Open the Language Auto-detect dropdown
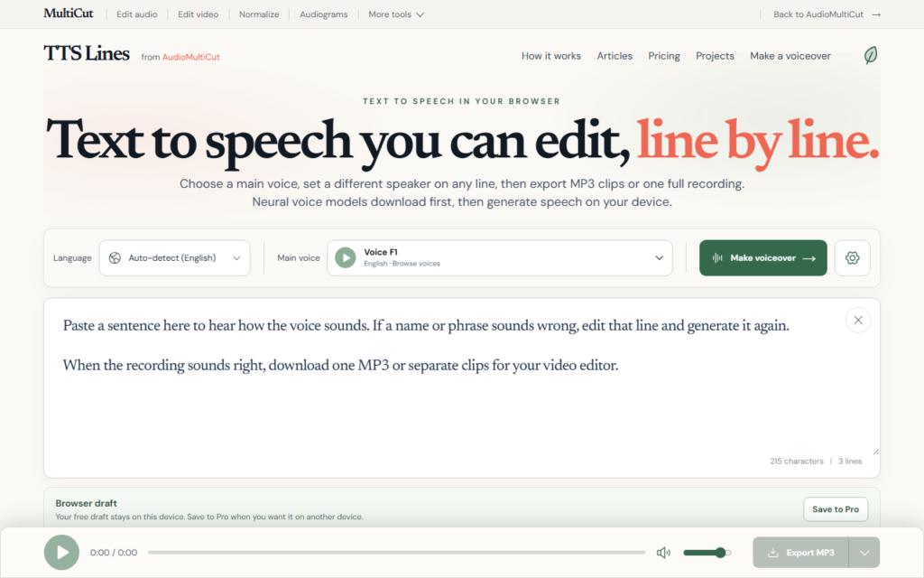The width and height of the screenshot is (924, 578). tap(174, 257)
